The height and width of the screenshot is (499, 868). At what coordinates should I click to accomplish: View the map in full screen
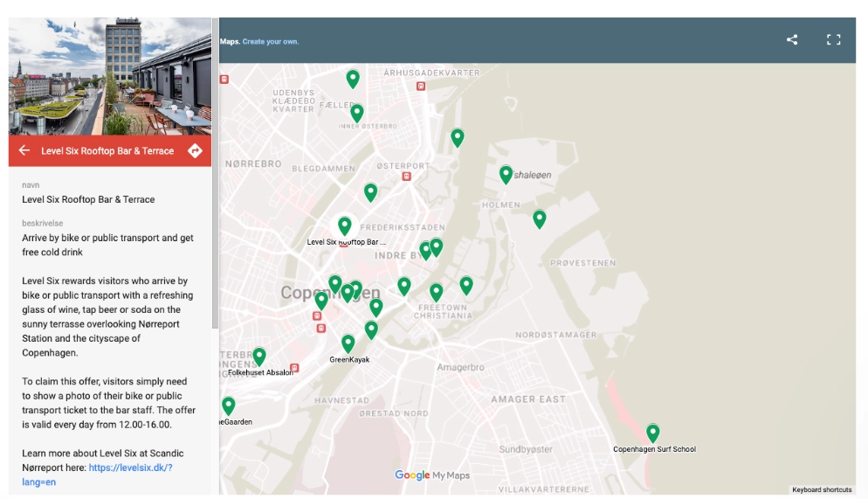coord(834,39)
